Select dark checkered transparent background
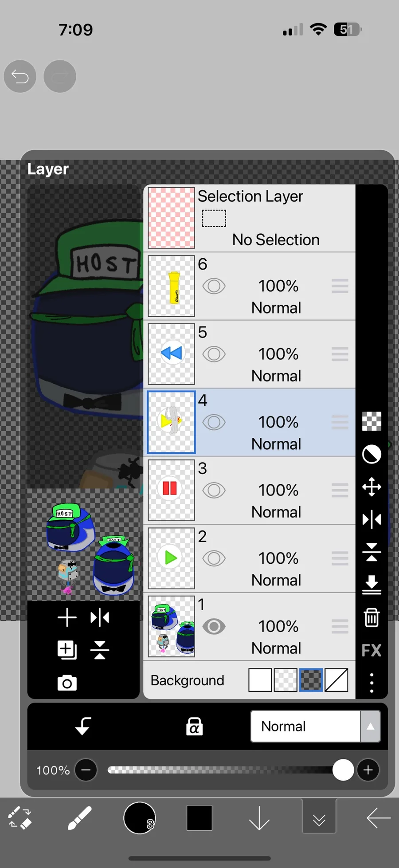 pos(311,680)
